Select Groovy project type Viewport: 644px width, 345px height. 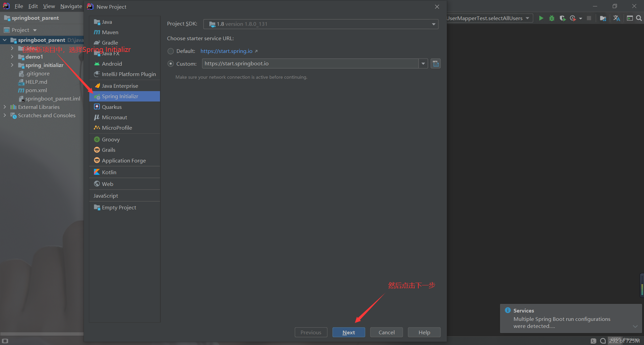[124, 139]
